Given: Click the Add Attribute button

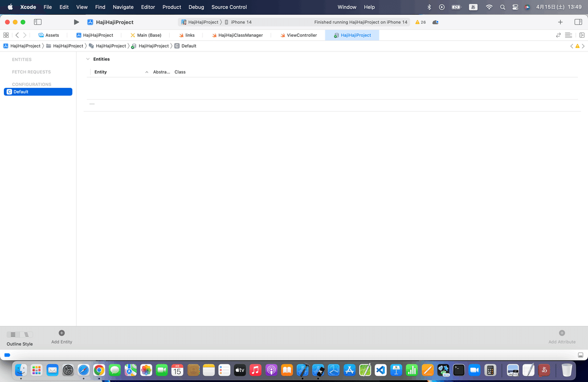Looking at the screenshot, I should tap(562, 337).
